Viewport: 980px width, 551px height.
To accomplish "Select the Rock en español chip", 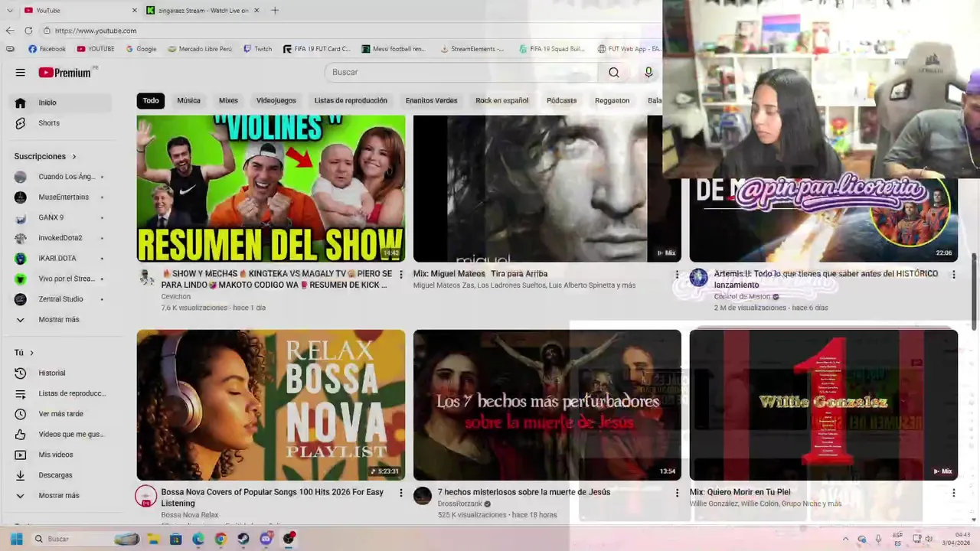I will pos(502,100).
